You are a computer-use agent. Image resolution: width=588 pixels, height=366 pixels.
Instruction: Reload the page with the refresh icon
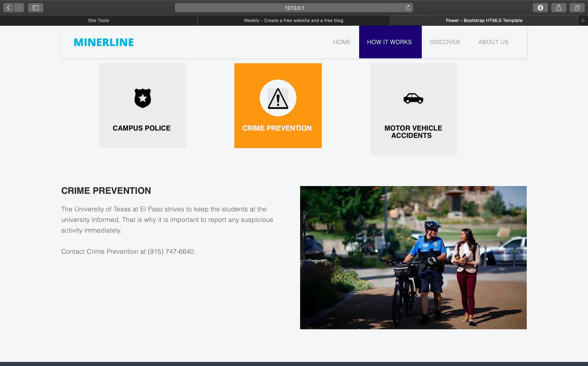pyautogui.click(x=408, y=8)
